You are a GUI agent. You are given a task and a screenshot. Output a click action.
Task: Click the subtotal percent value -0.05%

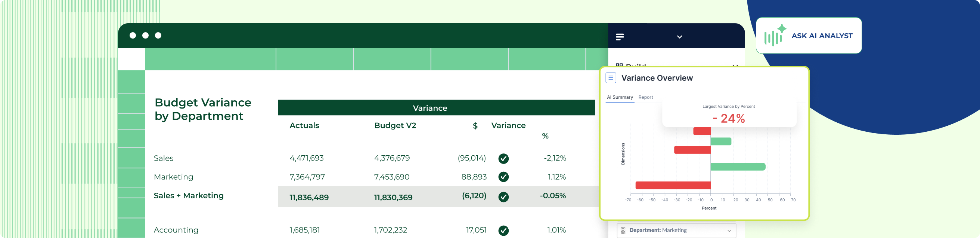(x=553, y=196)
